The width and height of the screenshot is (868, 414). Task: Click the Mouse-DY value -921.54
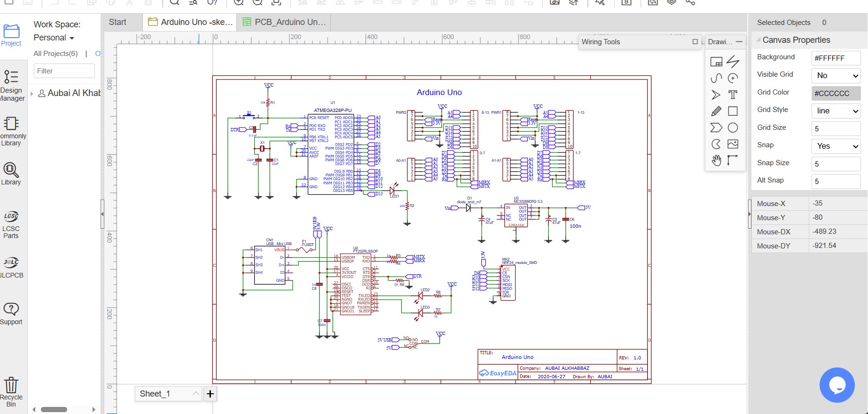[824, 246]
